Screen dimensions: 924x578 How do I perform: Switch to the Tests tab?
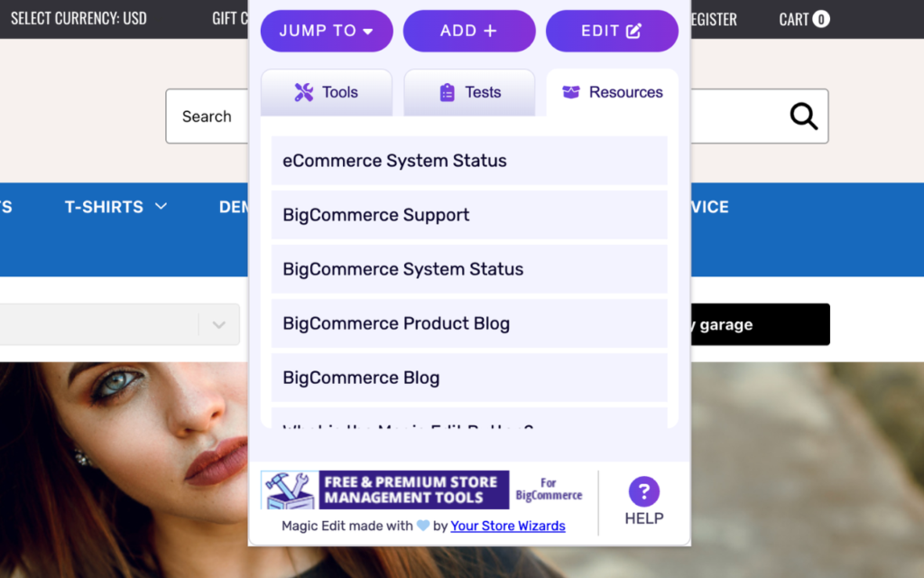click(x=468, y=91)
